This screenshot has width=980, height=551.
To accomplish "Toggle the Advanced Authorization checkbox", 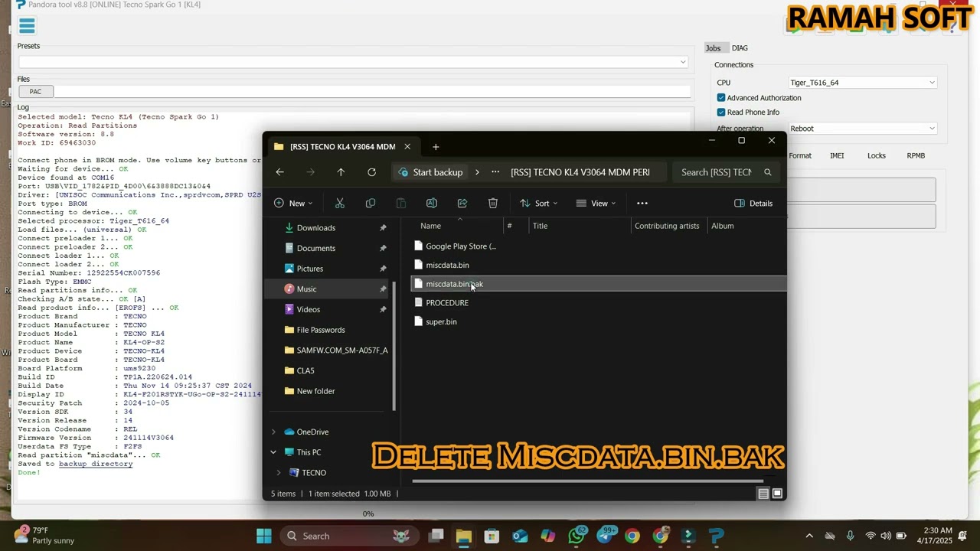I will pyautogui.click(x=721, y=98).
